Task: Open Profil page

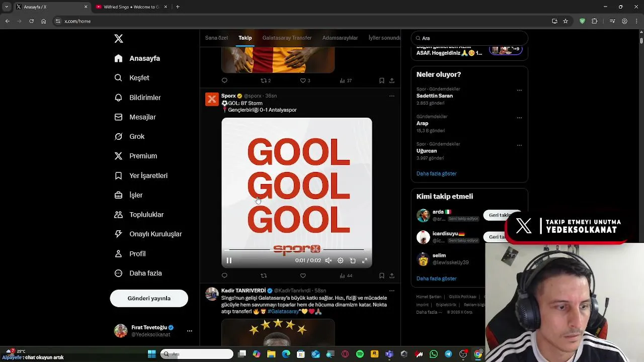Action: [130, 253]
